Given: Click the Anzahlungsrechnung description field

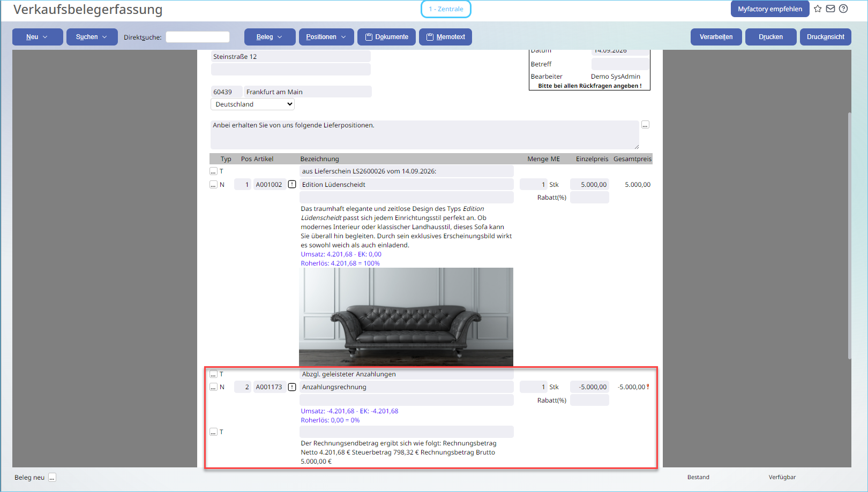Looking at the screenshot, I should click(x=407, y=387).
